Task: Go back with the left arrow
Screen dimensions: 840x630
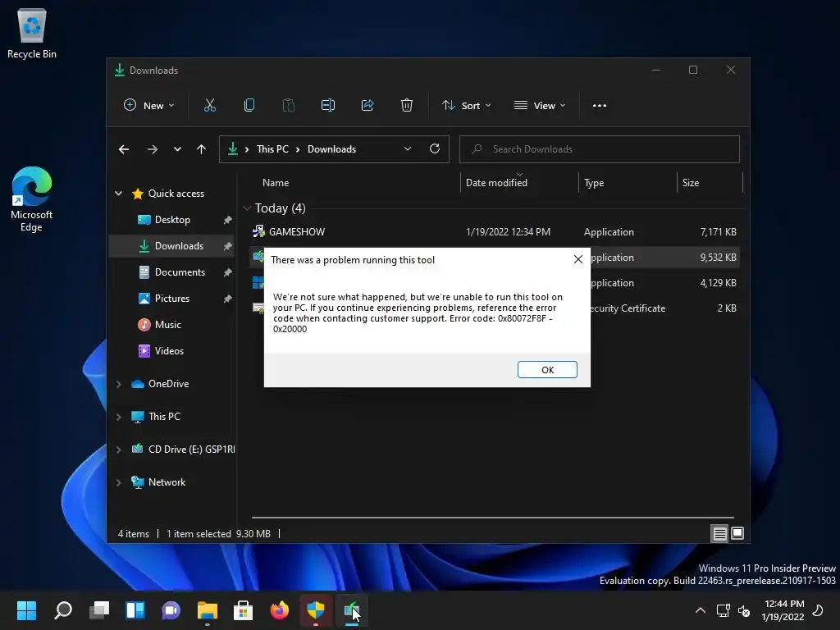Action: pyautogui.click(x=124, y=149)
